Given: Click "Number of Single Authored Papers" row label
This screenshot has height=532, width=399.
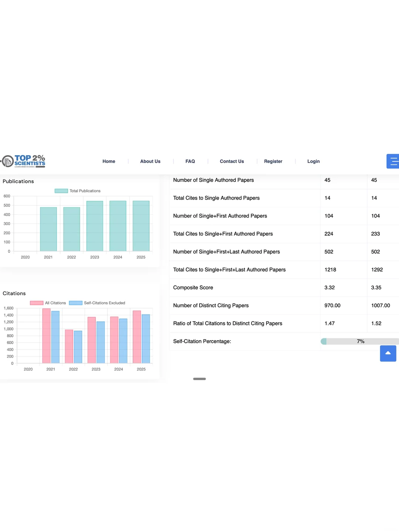Looking at the screenshot, I should 214,180.
